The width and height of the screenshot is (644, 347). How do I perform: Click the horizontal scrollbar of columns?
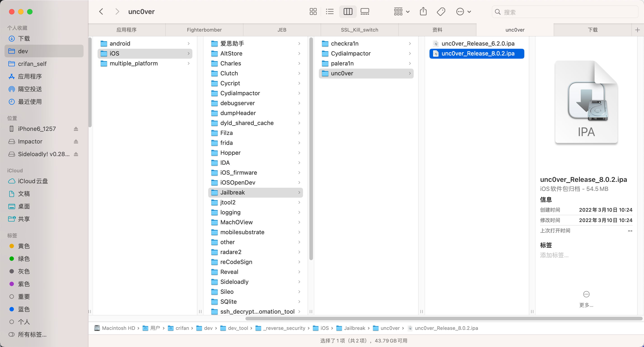444,319
